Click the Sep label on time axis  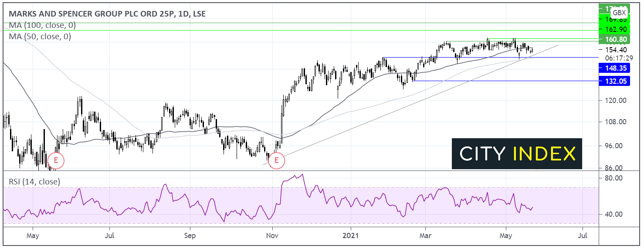pyautogui.click(x=190, y=236)
